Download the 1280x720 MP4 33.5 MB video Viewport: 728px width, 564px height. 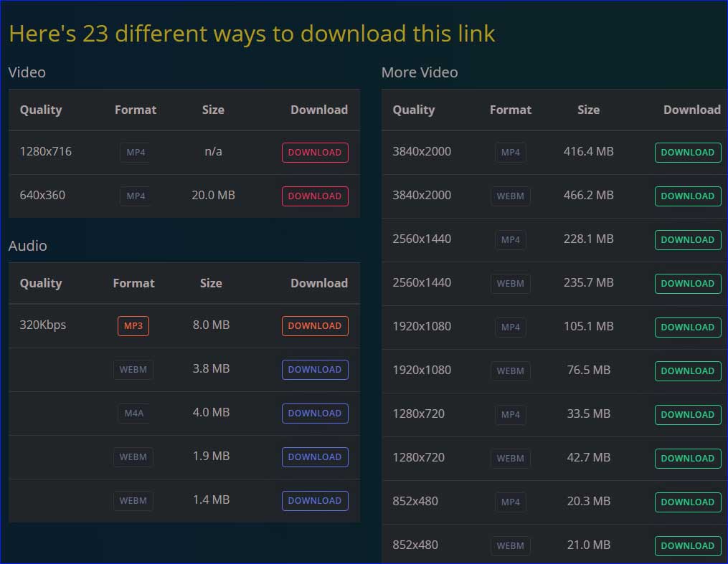(x=687, y=415)
